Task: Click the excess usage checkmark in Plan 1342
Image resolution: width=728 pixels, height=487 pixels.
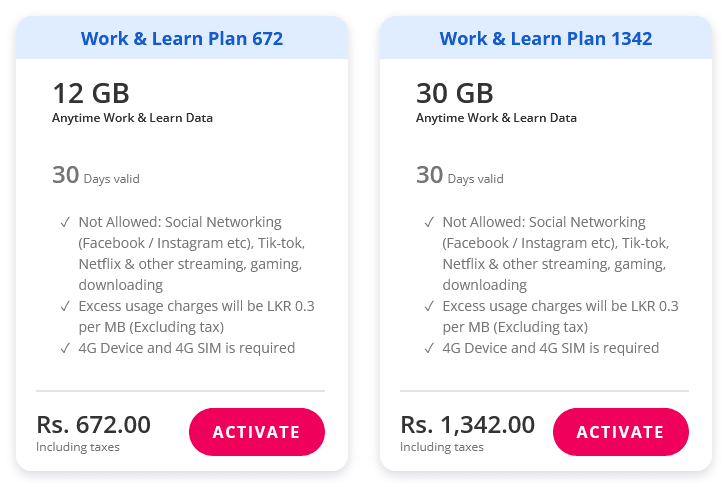Action: click(x=429, y=306)
